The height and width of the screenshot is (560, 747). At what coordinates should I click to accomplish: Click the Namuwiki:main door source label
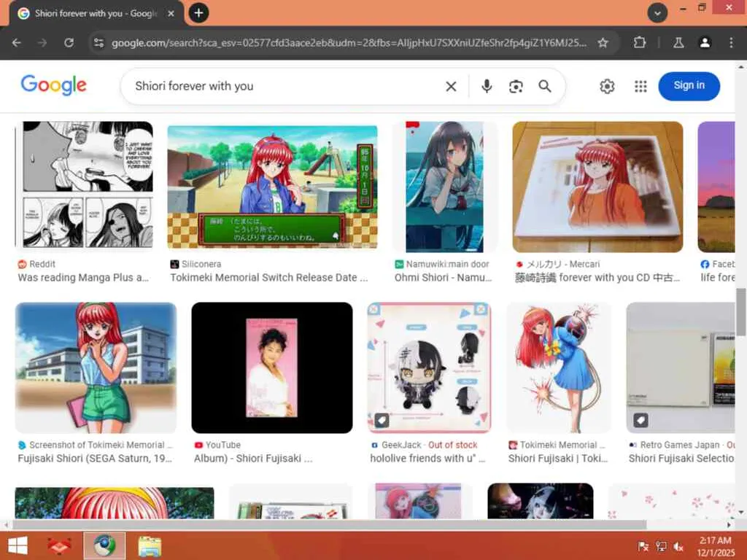pos(447,264)
